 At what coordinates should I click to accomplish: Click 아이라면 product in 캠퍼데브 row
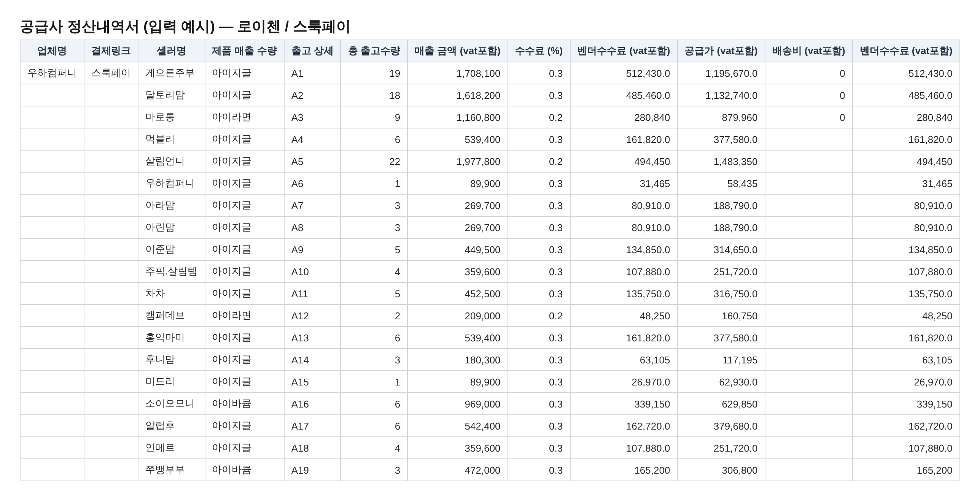245,316
